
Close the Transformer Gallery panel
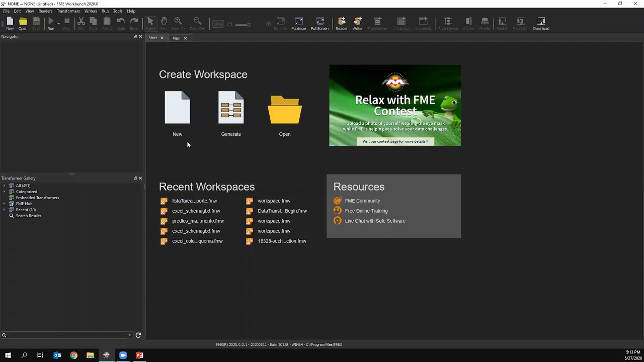[x=140, y=178]
